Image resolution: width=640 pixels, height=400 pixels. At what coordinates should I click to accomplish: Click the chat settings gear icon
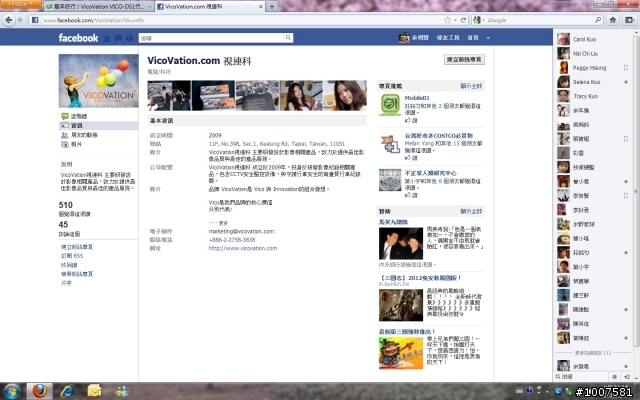coord(615,377)
